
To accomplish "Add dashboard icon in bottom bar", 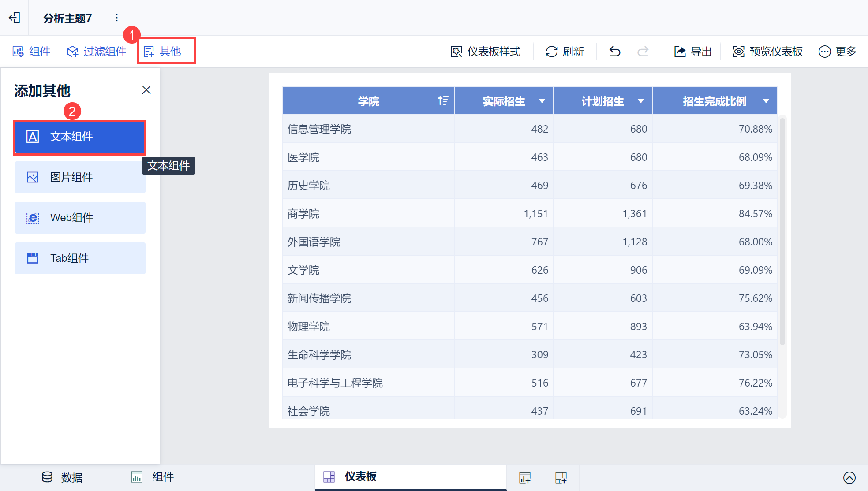I will (x=561, y=477).
